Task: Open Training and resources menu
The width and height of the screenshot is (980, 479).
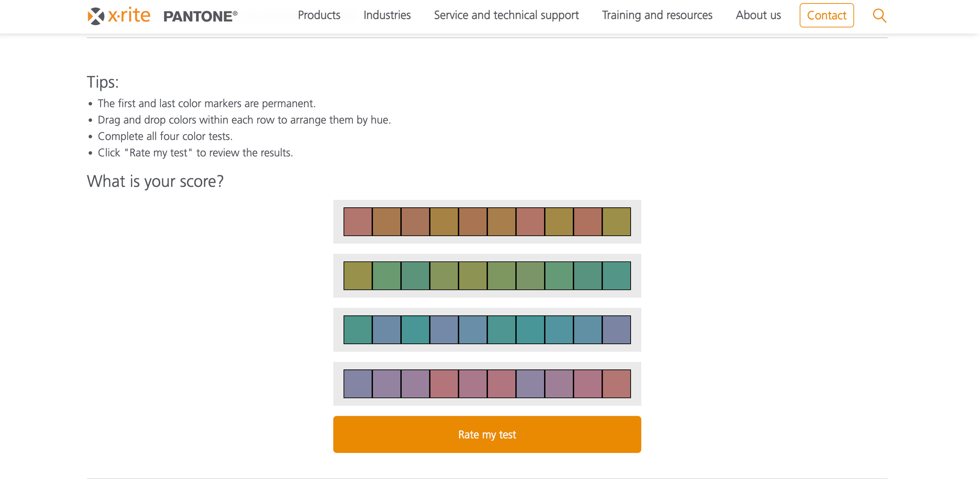Action: pyautogui.click(x=657, y=15)
